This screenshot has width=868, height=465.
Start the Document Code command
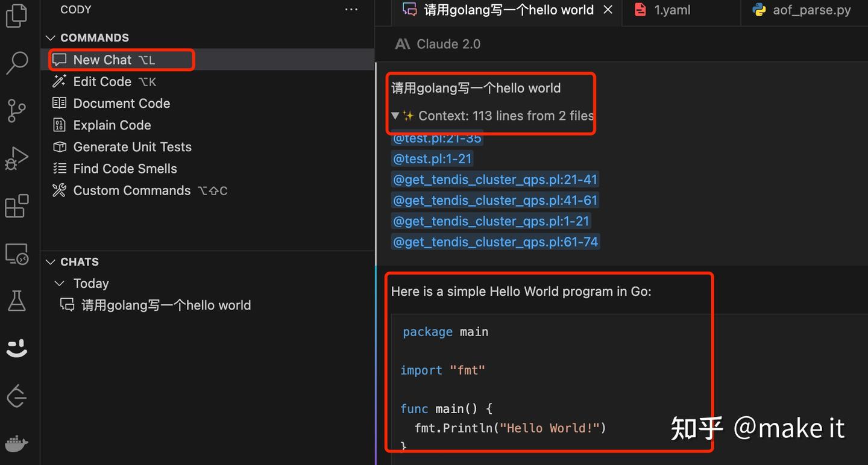121,103
